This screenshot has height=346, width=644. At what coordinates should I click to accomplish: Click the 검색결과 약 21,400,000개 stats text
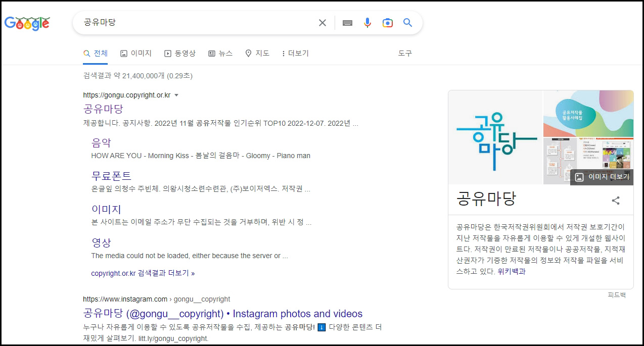138,76
